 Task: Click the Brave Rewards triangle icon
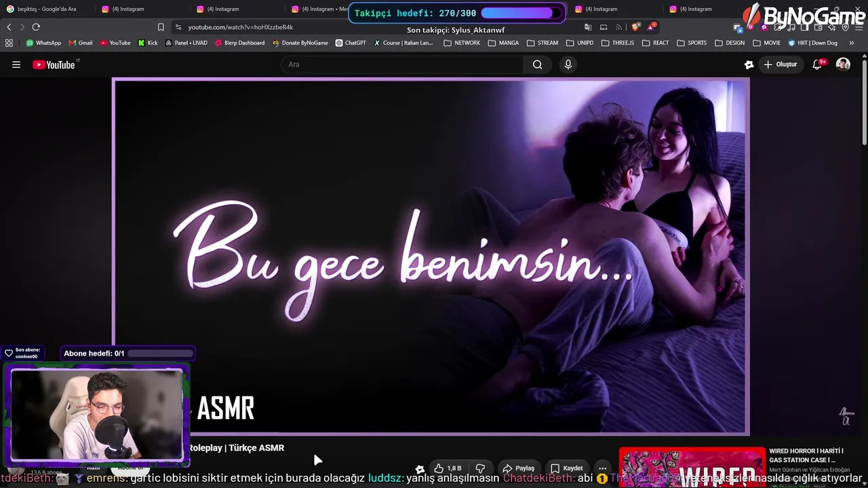(651, 27)
